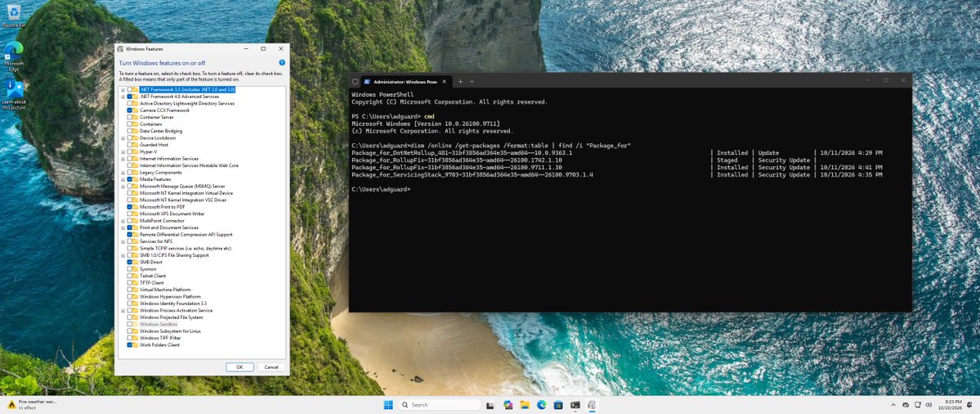Check the Hyper-V feature checkbox
980x414 pixels.
[129, 151]
